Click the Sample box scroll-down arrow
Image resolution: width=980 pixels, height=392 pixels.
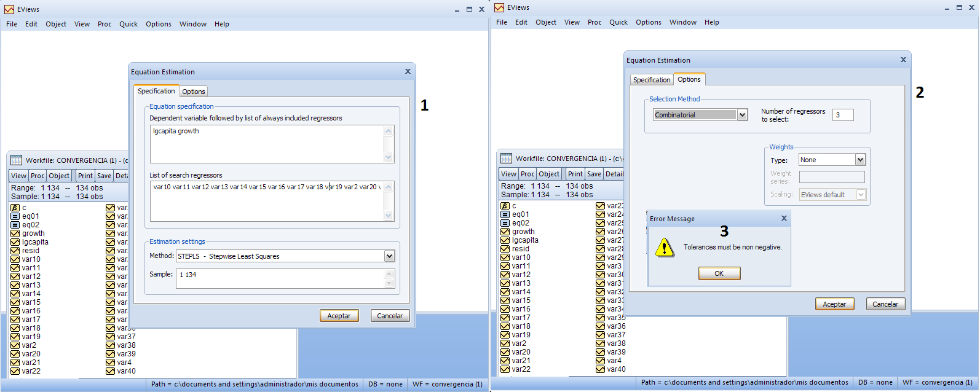click(x=389, y=283)
